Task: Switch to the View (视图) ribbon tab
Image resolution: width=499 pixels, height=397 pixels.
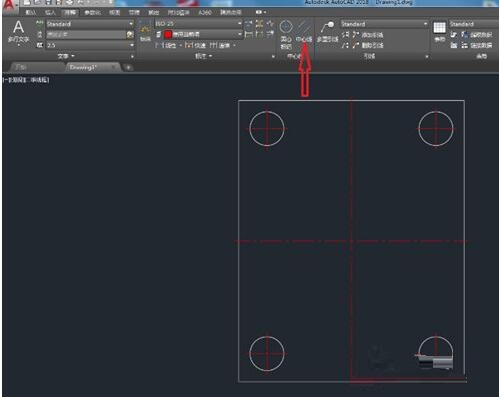Action: pyautogui.click(x=114, y=12)
